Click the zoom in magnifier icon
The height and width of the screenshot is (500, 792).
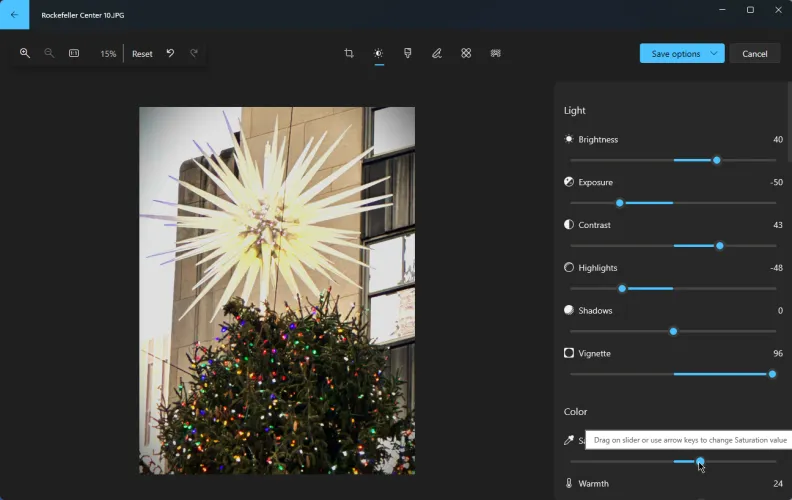click(25, 53)
